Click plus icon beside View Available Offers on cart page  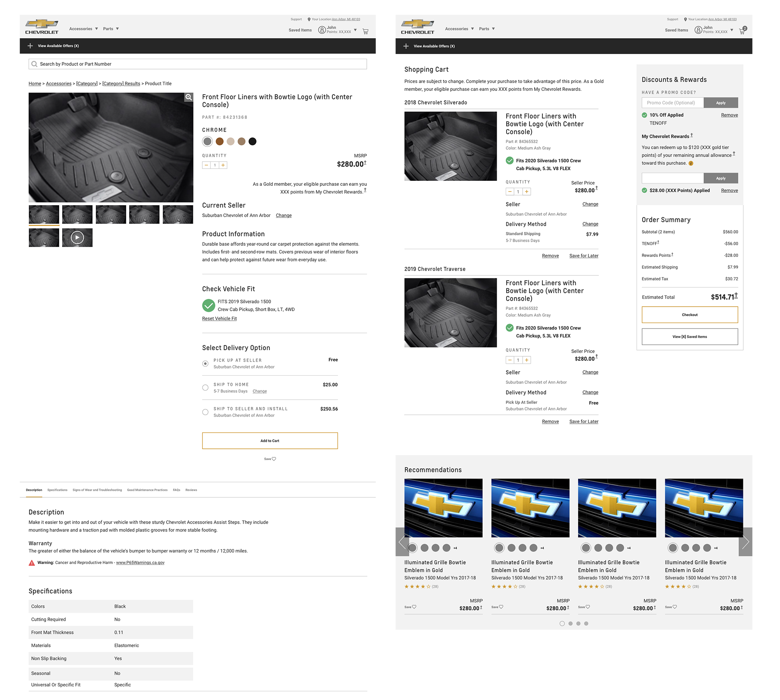click(x=406, y=46)
